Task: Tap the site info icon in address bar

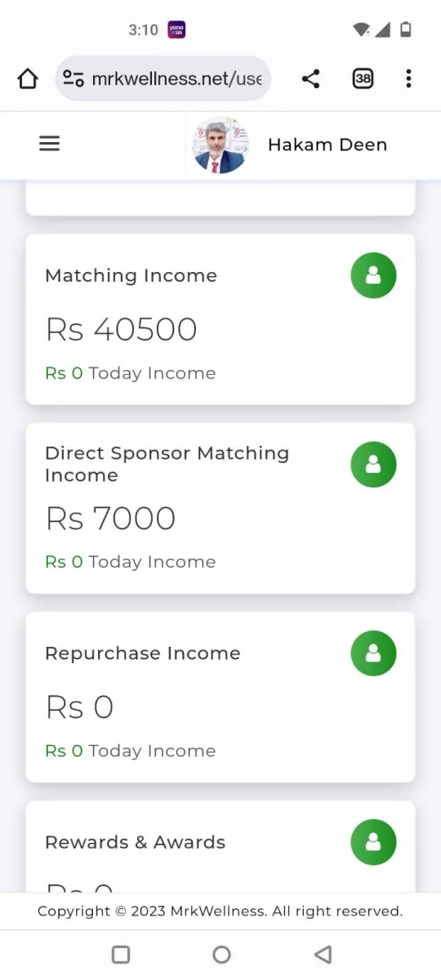Action: [x=73, y=78]
